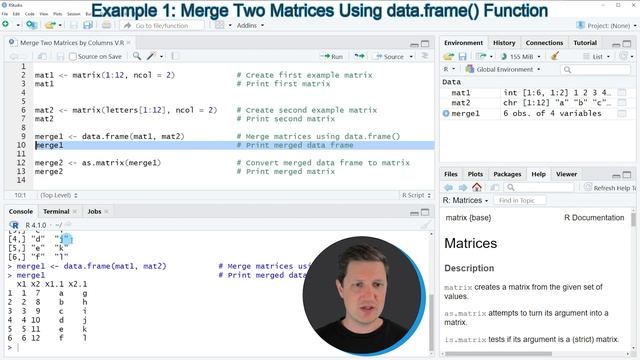Click the Load workspace icon in Environment
640x360 pixels.
(449, 56)
